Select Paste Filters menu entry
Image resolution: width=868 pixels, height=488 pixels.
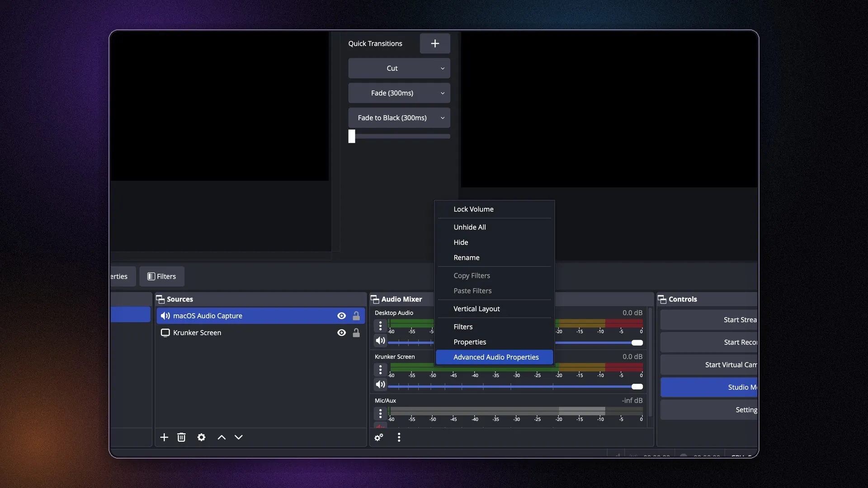(494, 291)
